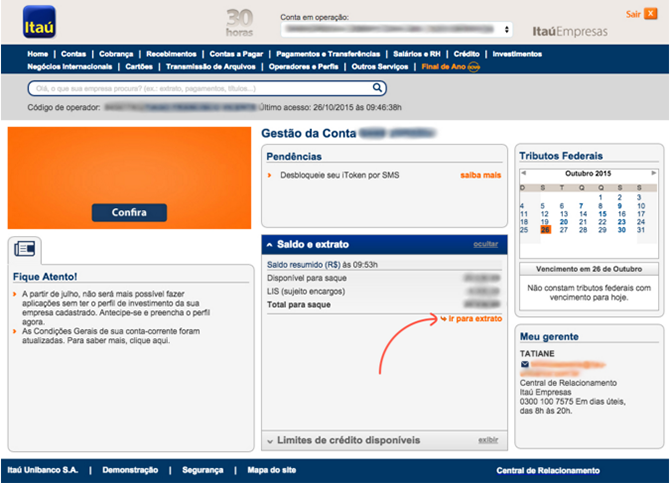
Task: Click Mapa do site footer link
Action: tap(272, 470)
